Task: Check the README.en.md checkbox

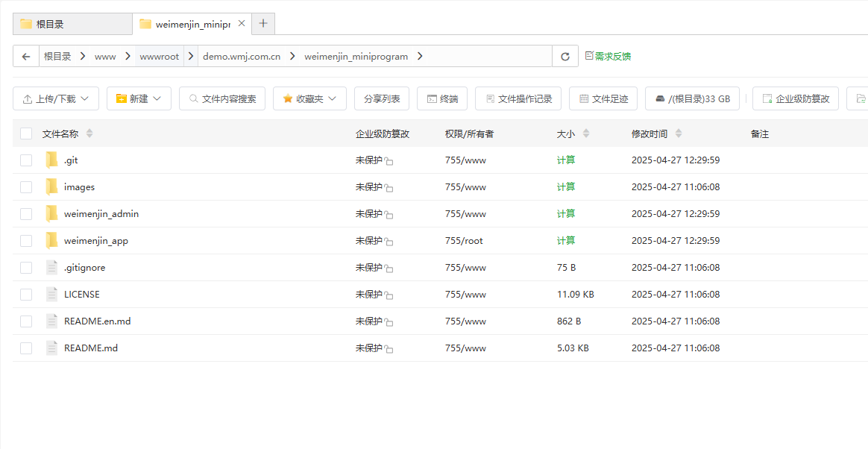Action: point(26,321)
